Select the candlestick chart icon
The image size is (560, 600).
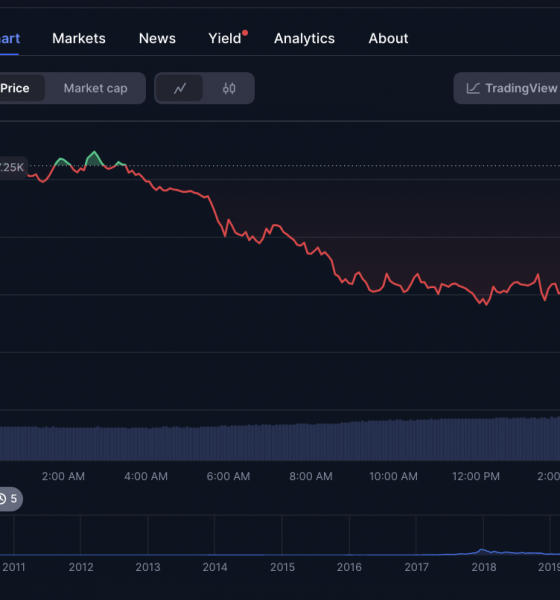(229, 88)
